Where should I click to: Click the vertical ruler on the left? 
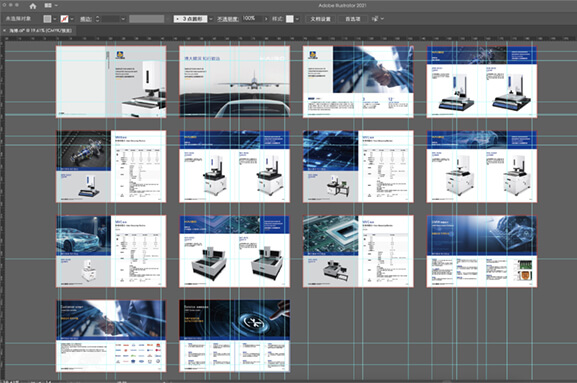click(2, 210)
